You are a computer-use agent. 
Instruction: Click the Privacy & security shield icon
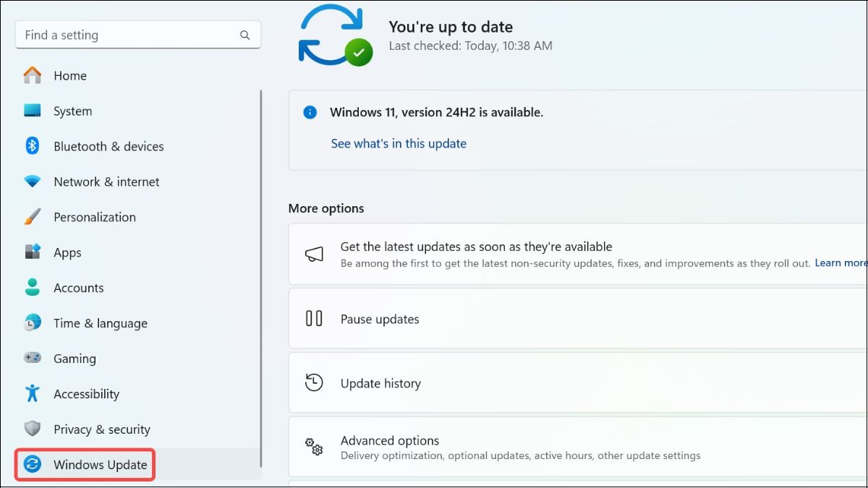[33, 429]
